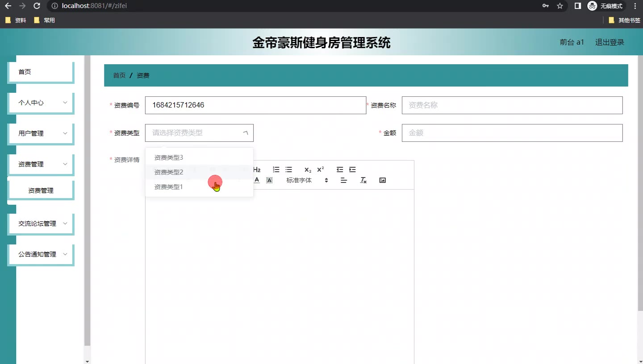This screenshot has height=364, width=643.
Task: Open text alignment picker
Action: point(343,180)
